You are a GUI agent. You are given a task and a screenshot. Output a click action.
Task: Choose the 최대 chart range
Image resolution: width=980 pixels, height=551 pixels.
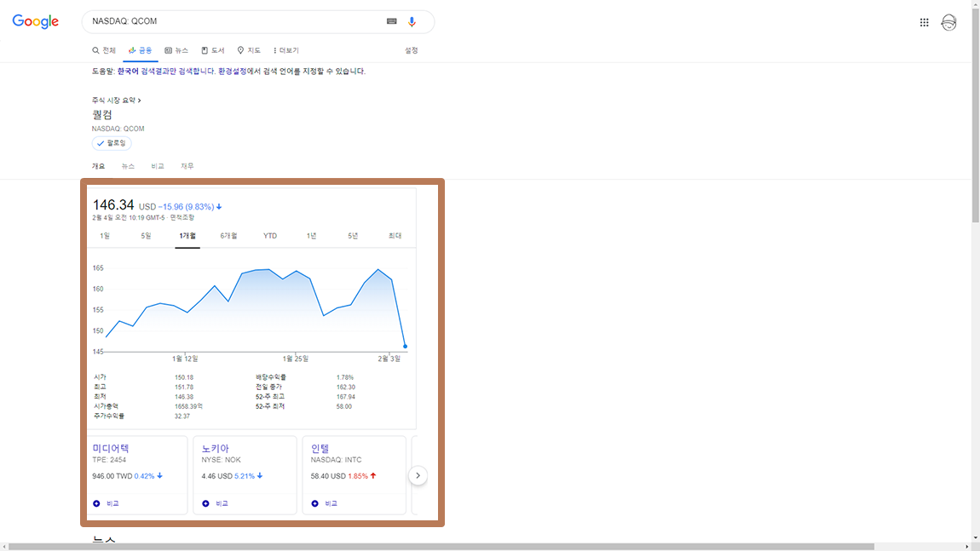[x=395, y=236]
